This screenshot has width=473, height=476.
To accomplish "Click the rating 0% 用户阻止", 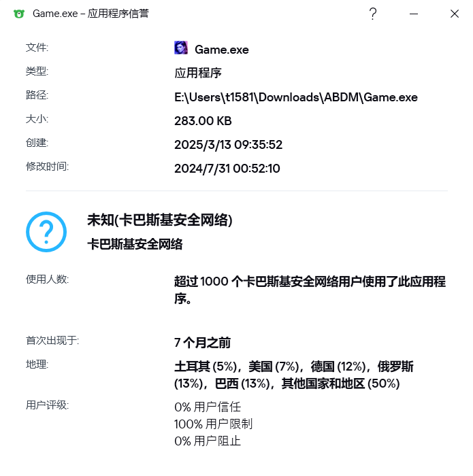I will [x=208, y=441].
